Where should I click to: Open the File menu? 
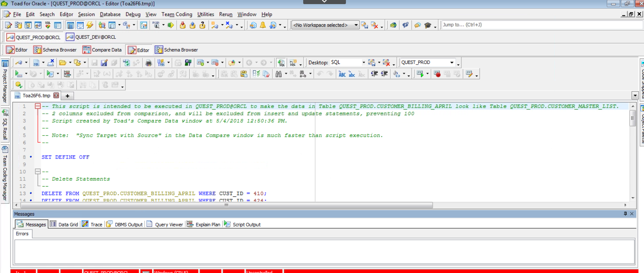pyautogui.click(x=17, y=14)
